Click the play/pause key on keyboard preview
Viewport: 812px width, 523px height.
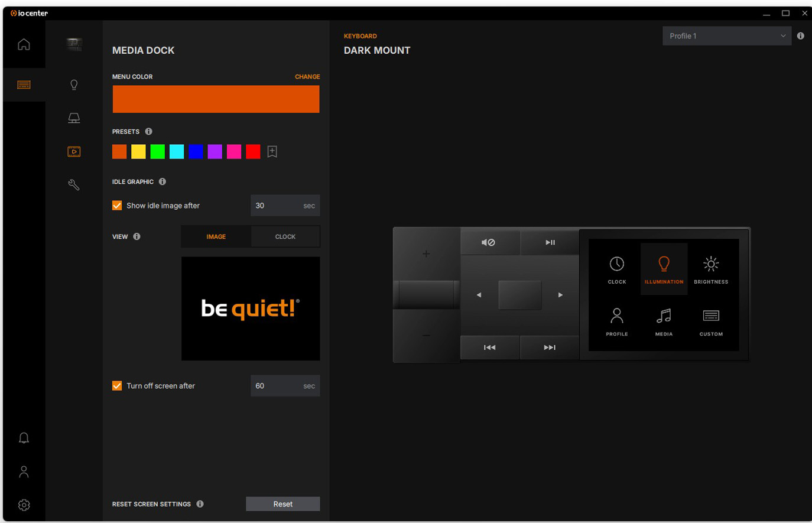click(x=550, y=242)
